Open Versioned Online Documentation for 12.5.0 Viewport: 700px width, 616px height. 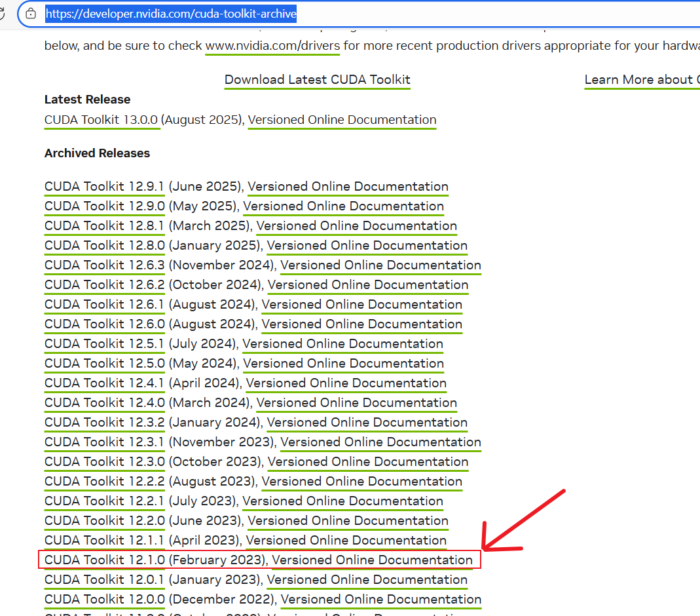pyautogui.click(x=343, y=363)
